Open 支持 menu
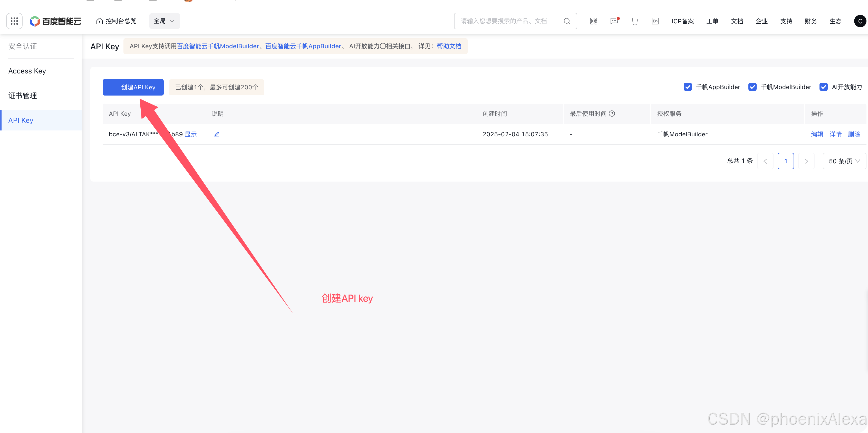The width and height of the screenshot is (868, 433). pyautogui.click(x=786, y=21)
